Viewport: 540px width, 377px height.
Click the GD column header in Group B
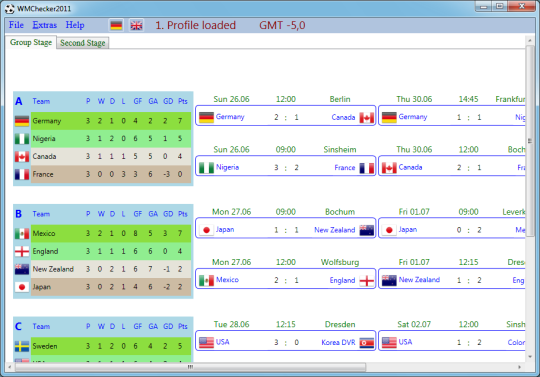tap(168, 214)
